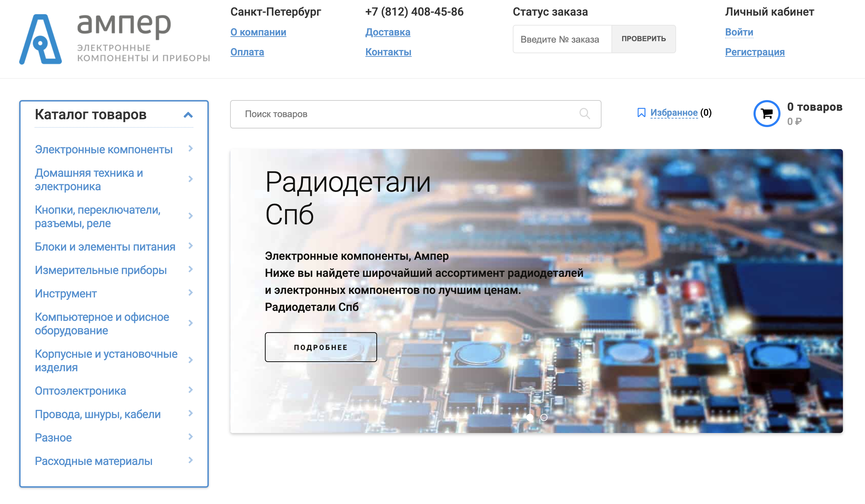Focus the Поиск товаров search field
The width and height of the screenshot is (865, 504).
coord(415,114)
